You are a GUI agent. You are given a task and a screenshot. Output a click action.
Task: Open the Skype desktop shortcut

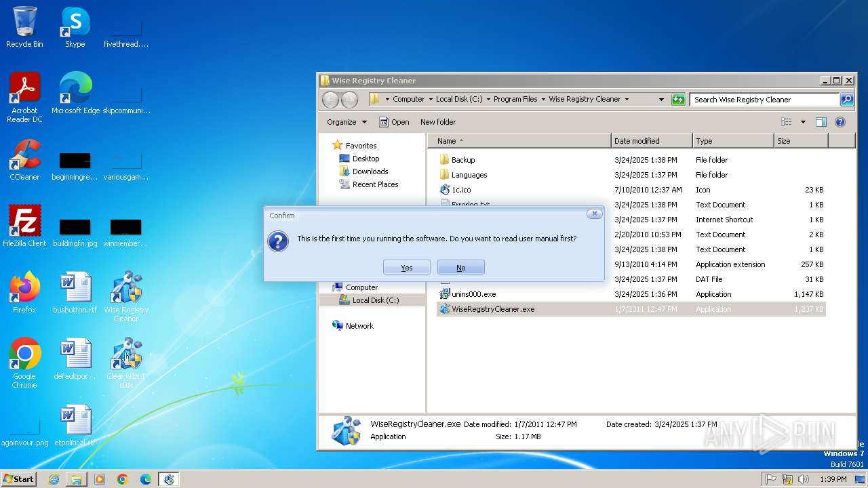pyautogui.click(x=75, y=28)
